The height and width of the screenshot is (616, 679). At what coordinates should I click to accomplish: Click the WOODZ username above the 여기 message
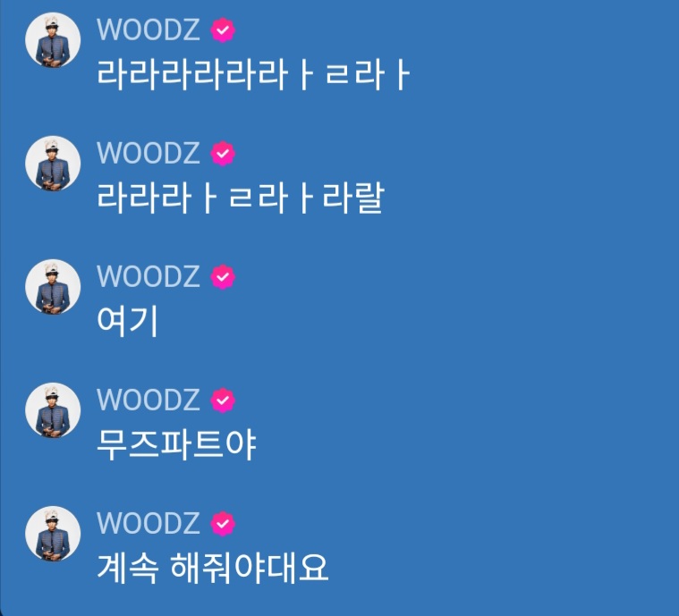tap(149, 276)
